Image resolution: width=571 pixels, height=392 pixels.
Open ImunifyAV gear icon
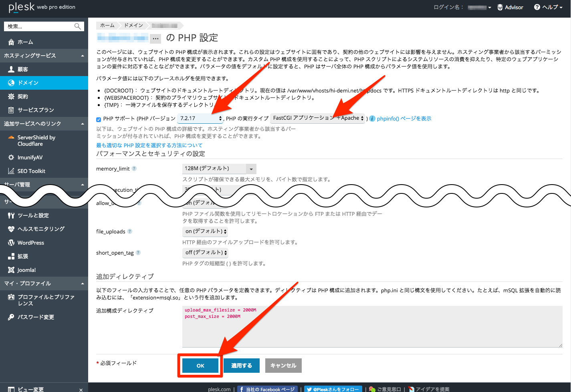[x=11, y=157]
